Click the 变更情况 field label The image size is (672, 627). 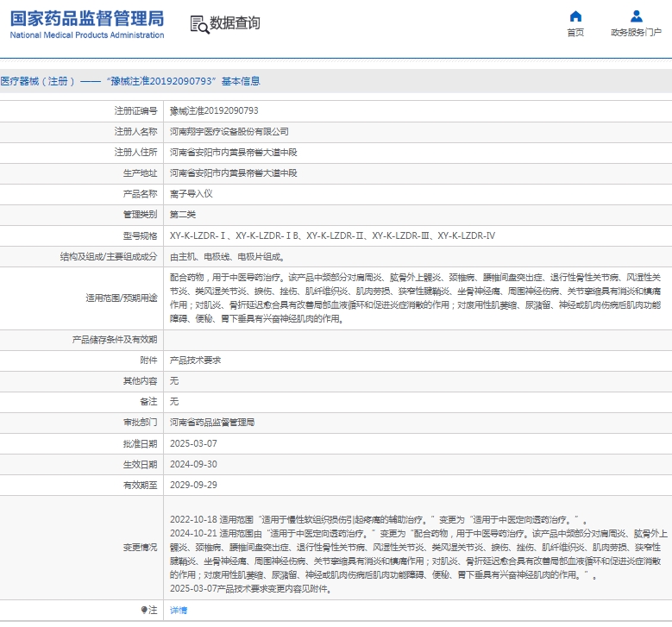pyautogui.click(x=140, y=548)
